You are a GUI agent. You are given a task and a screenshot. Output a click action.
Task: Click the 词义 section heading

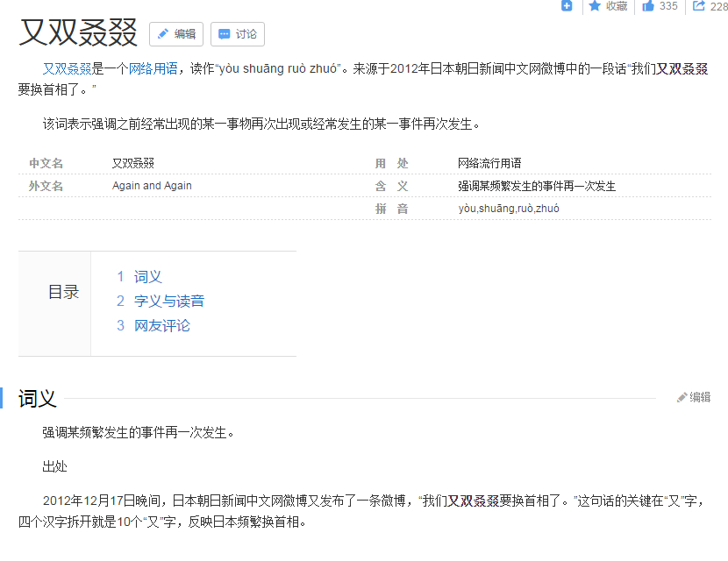click(x=38, y=398)
